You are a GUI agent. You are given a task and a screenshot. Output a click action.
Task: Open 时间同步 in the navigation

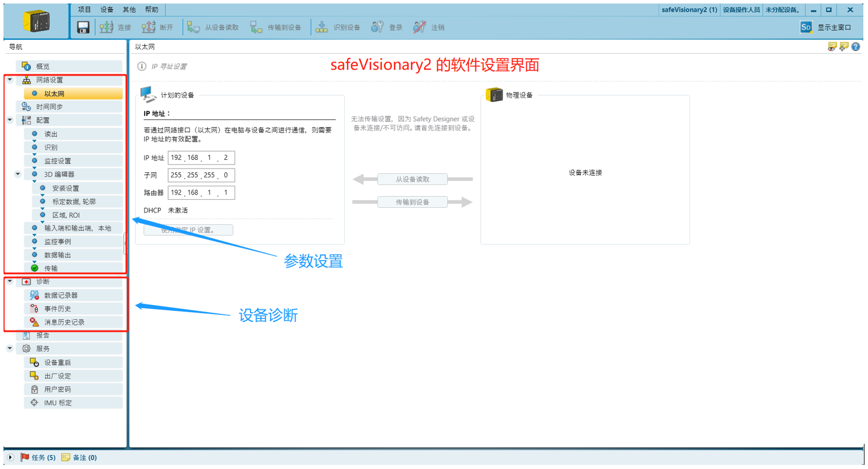point(69,107)
